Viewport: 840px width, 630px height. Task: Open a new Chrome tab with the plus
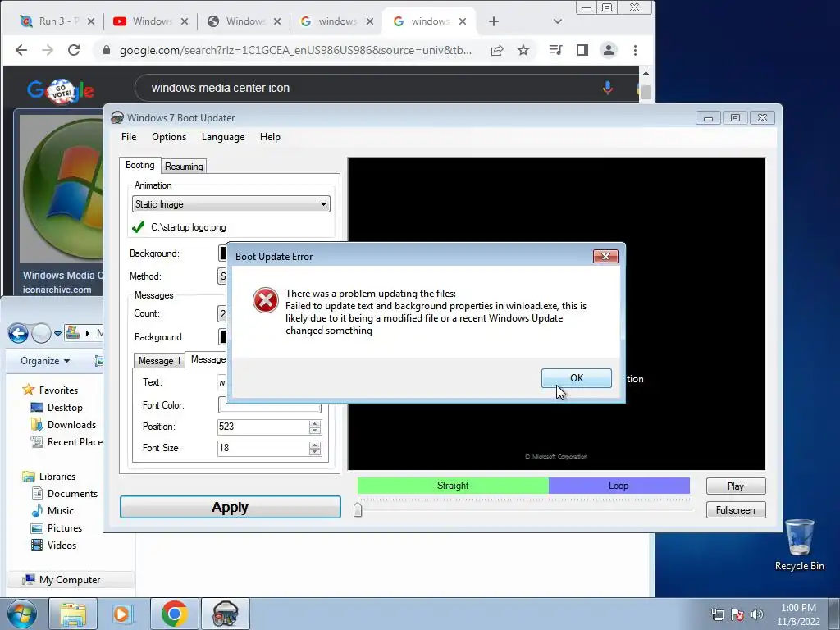point(494,21)
